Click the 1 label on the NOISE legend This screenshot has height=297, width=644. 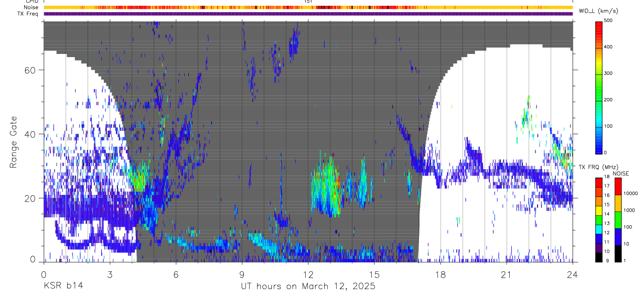pyautogui.click(x=625, y=261)
